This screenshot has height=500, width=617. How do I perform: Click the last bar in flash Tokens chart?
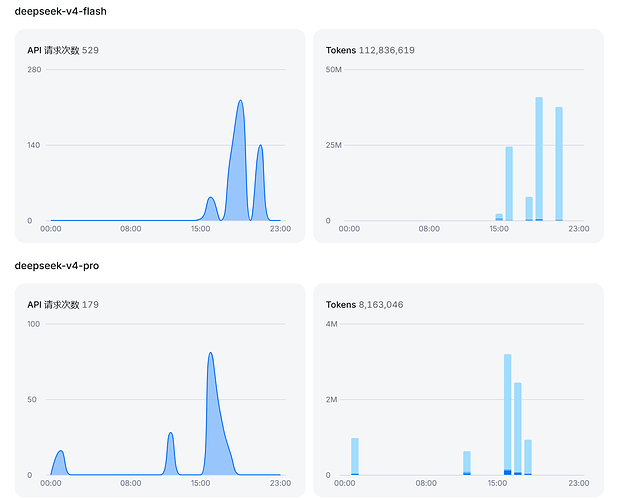coord(559,164)
